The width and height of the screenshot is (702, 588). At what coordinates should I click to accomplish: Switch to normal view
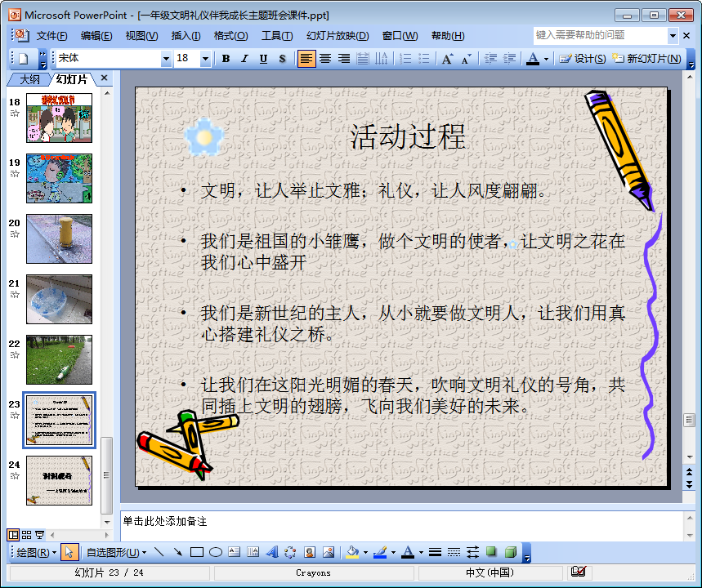[13, 535]
